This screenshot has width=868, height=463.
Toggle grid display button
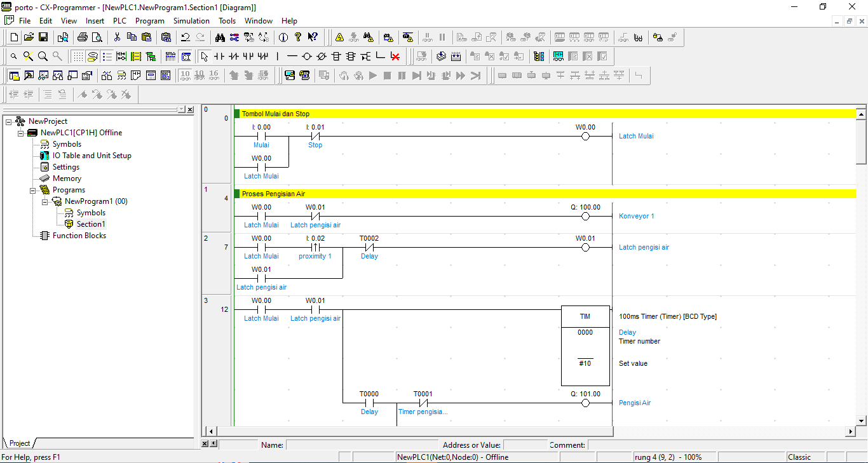click(78, 57)
